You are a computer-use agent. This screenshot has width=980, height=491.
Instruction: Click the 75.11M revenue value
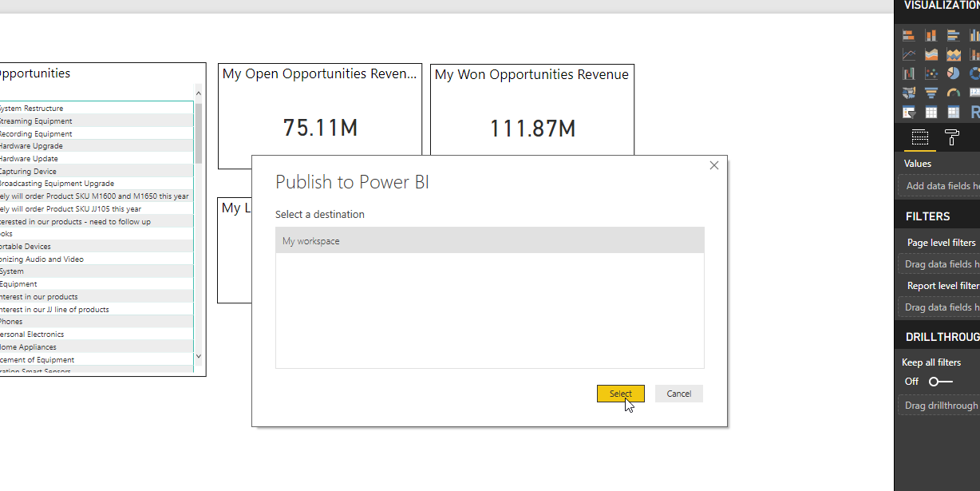pyautogui.click(x=320, y=128)
